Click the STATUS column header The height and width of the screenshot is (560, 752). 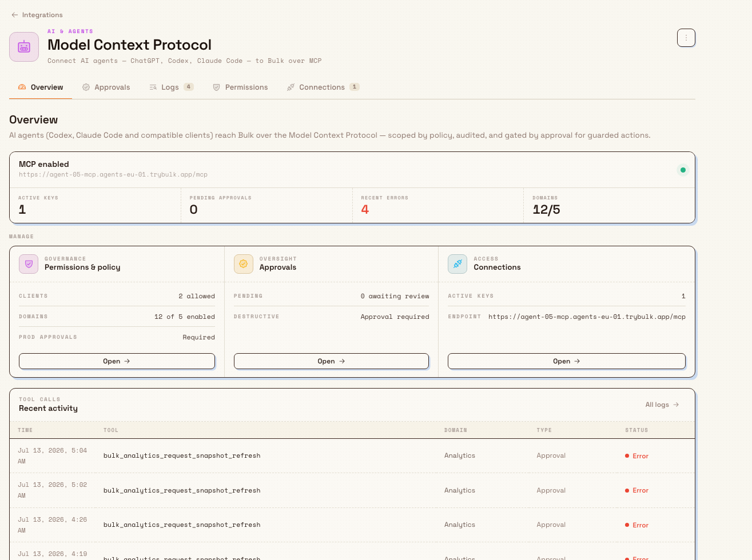[636, 430]
